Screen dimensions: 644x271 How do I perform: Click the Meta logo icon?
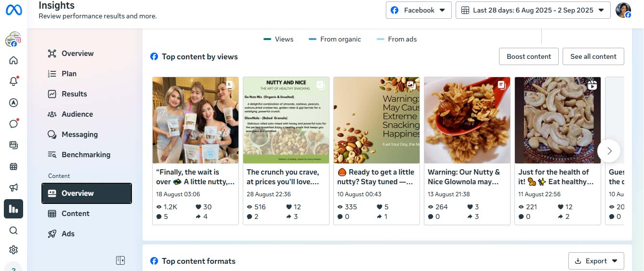[13, 10]
